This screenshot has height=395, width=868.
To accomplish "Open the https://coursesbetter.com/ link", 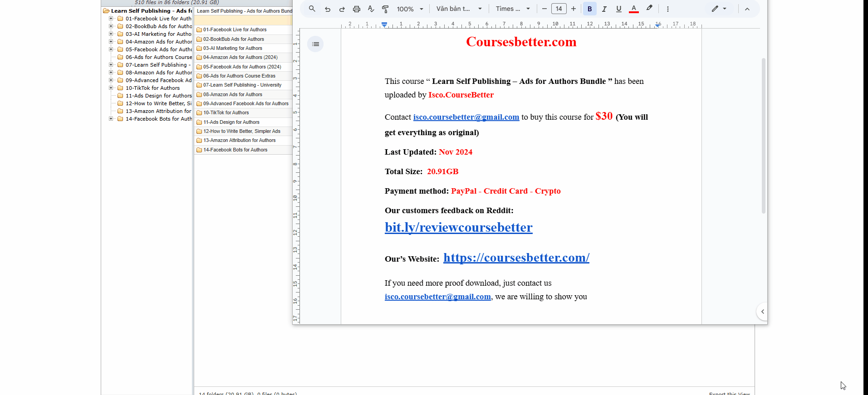I will 516,258.
